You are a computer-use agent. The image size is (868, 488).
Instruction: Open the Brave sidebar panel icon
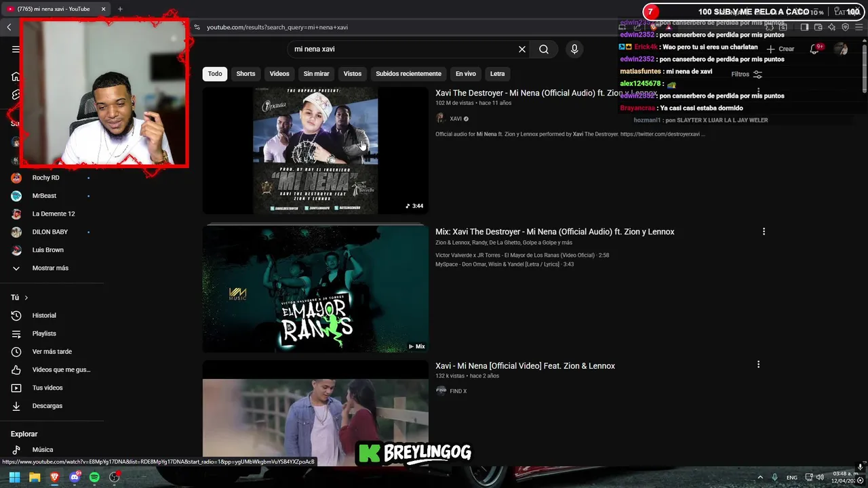click(x=804, y=27)
